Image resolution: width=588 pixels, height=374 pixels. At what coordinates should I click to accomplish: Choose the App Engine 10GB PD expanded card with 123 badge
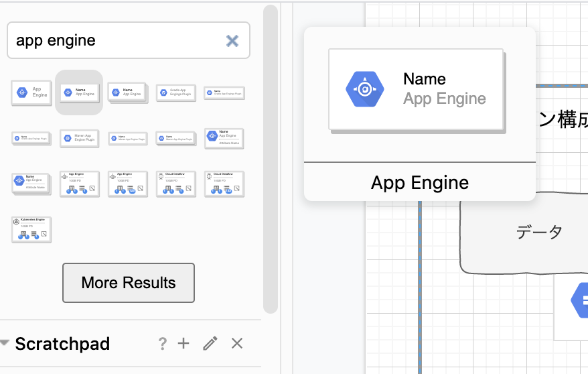point(128,184)
